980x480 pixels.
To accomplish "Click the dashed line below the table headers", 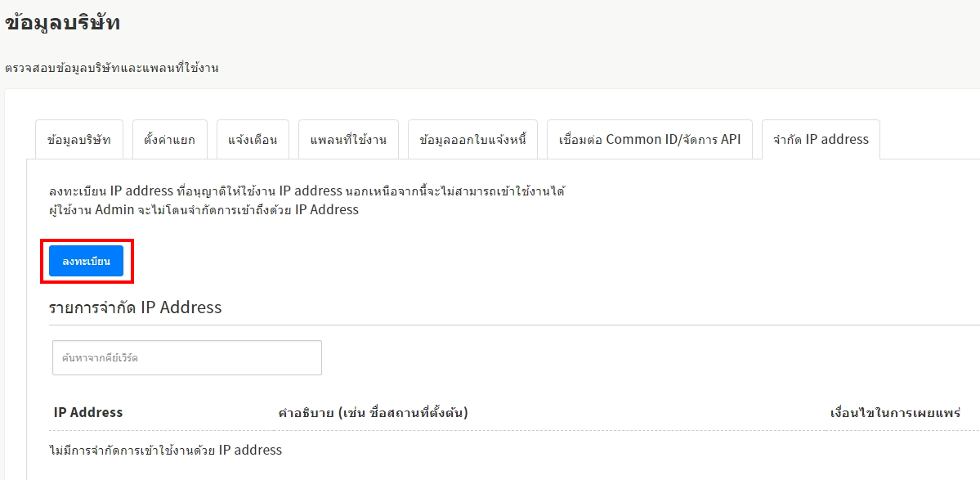I will [x=490, y=431].
